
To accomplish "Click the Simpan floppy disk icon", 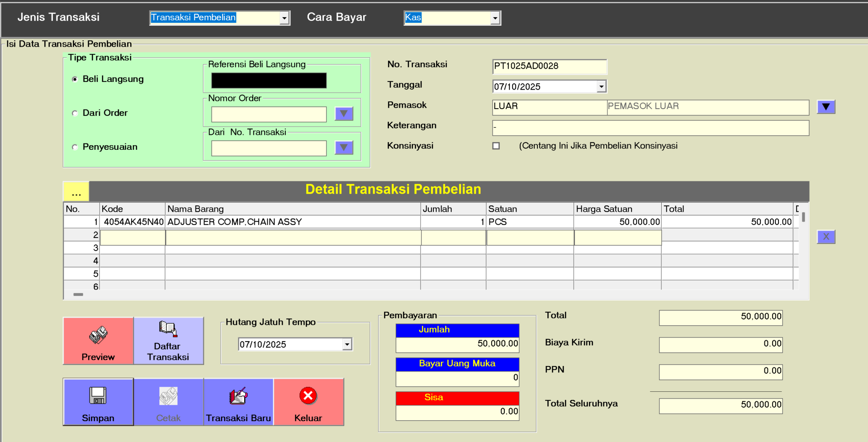I will [x=98, y=396].
